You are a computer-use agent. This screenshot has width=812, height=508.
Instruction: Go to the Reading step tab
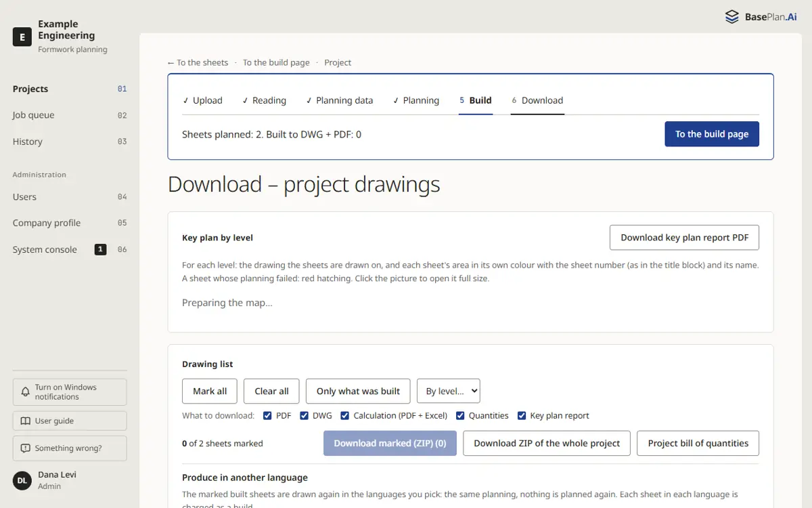point(264,100)
